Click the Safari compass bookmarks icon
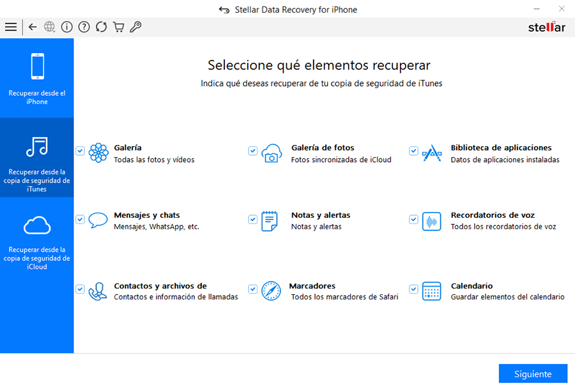The height and width of the screenshot is (392, 575). tap(271, 291)
